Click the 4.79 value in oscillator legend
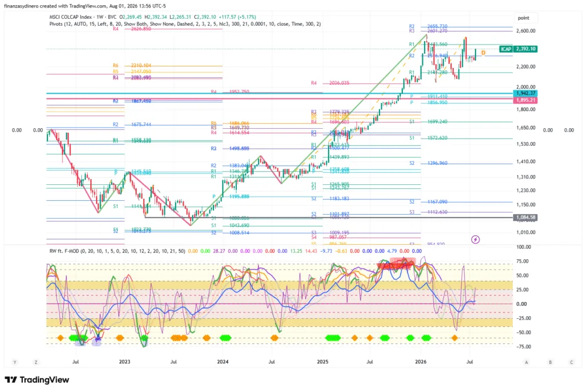Screen dimensions: 586x392 tap(392, 251)
